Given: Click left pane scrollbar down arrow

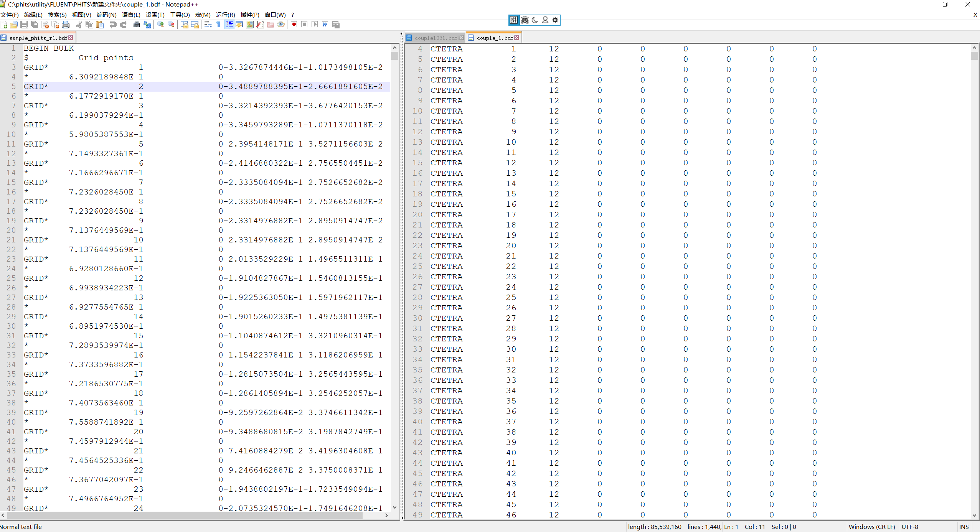Looking at the screenshot, I should (394, 507).
